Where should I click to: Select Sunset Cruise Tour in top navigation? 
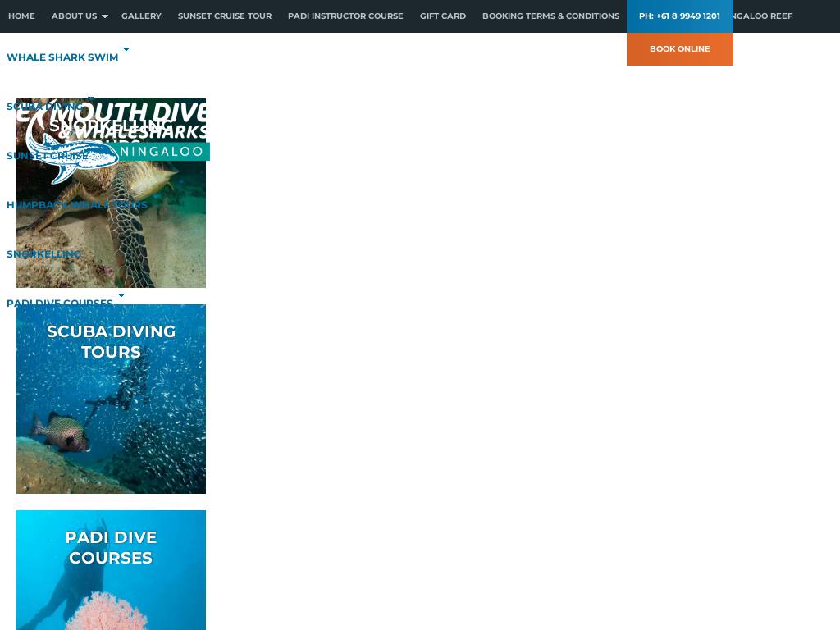pos(224,16)
